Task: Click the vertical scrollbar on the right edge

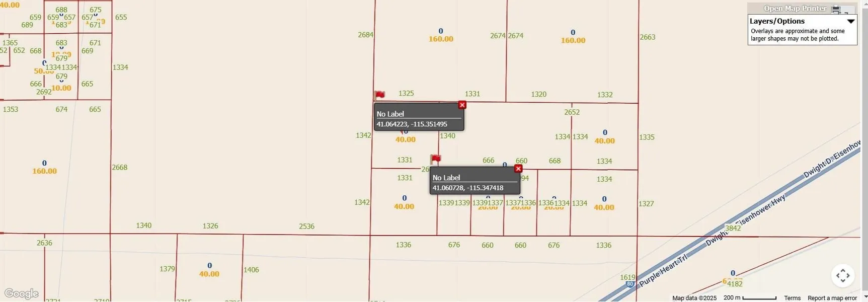Action: tap(864, 151)
